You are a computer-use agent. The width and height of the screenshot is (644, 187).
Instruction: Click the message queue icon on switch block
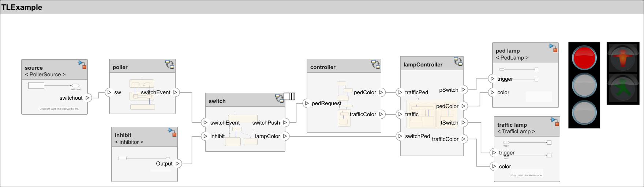(x=289, y=96)
